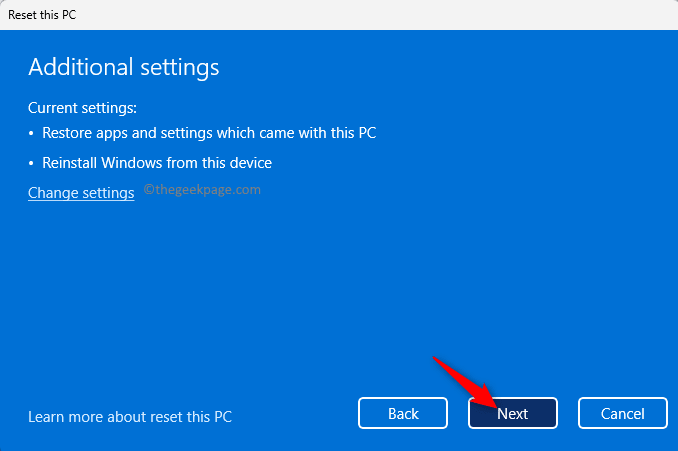Click the Reset this PC window title
678x451 pixels.
coord(40,17)
